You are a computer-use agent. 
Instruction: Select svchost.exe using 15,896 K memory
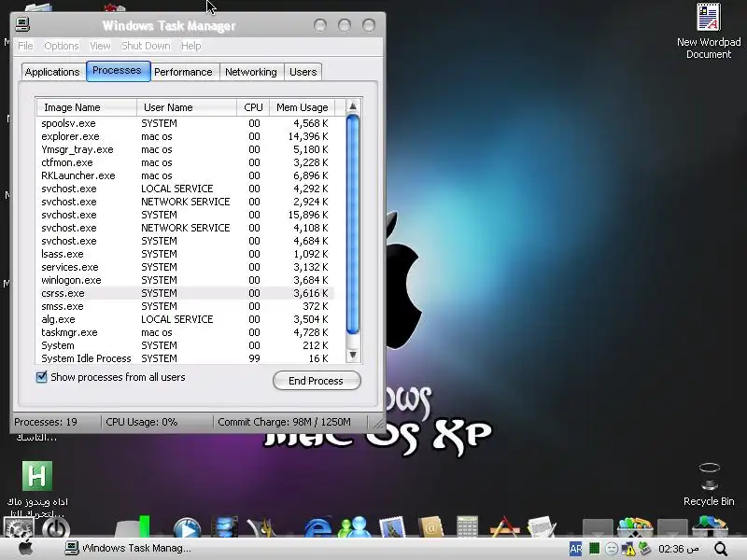186,215
